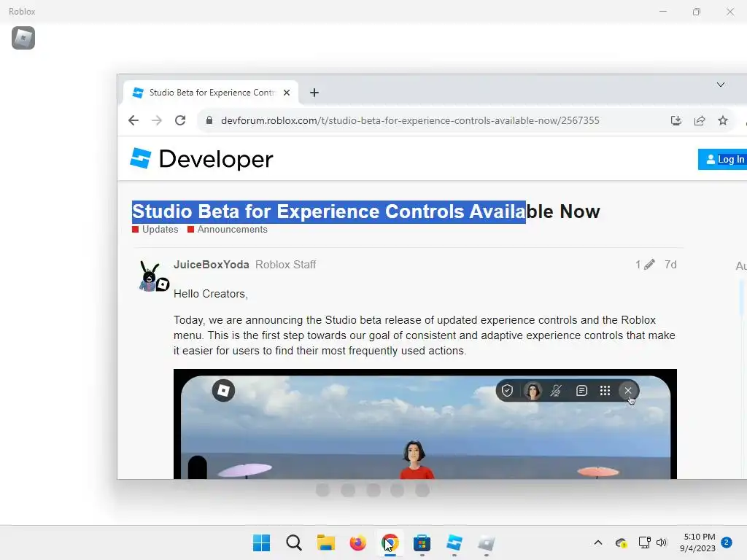Open File Explorer from the taskbar
747x560 pixels.
pyautogui.click(x=326, y=542)
